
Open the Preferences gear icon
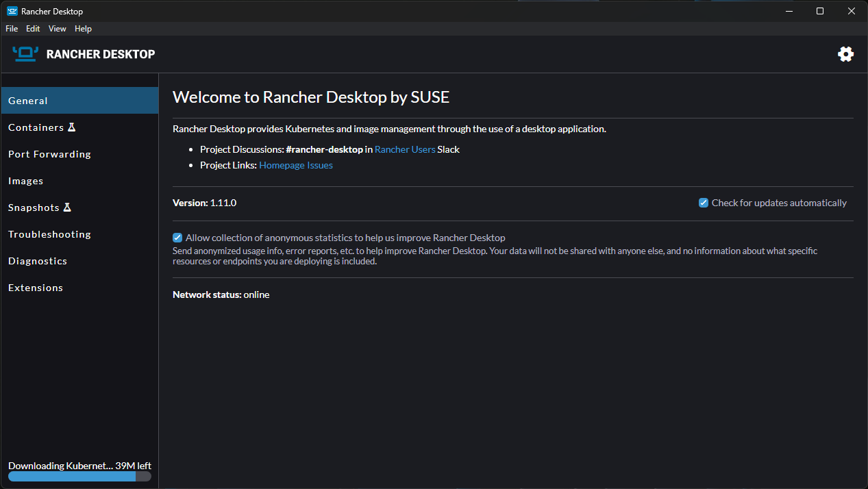coord(845,54)
